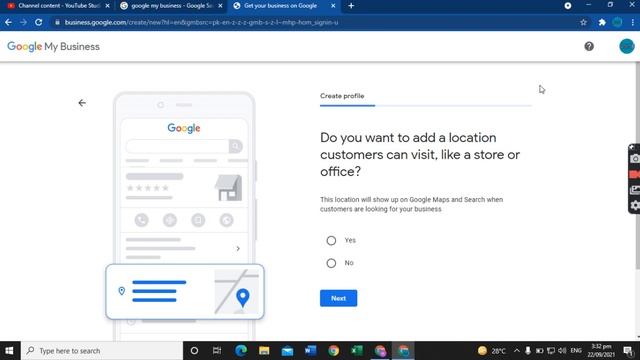640x360 pixels.
Task: Reload the current page
Action: (x=38, y=22)
